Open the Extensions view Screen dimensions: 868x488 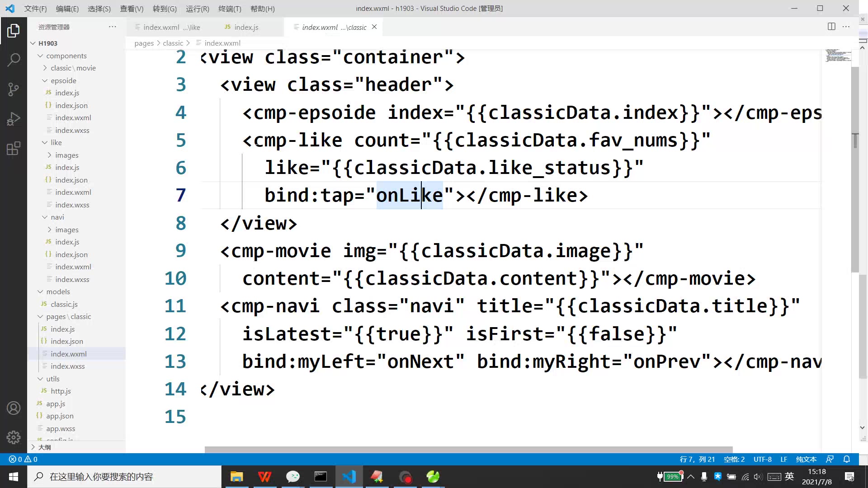point(14,148)
